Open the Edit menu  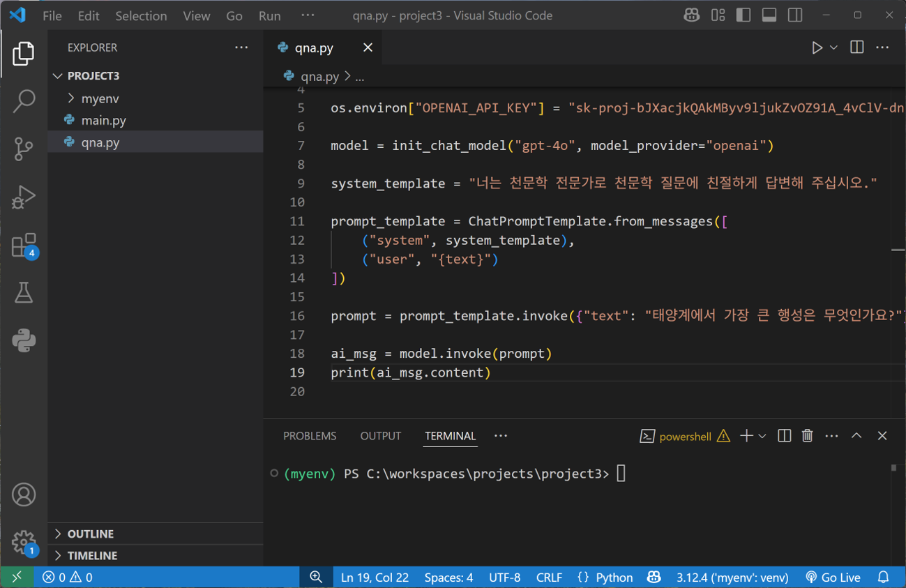(x=89, y=15)
